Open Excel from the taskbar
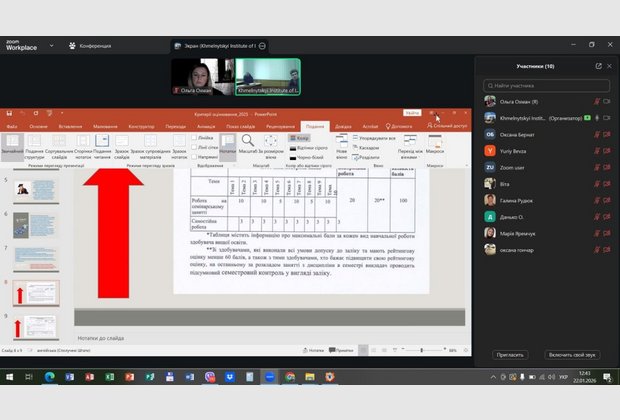The width and height of the screenshot is (620, 420). (x=110, y=377)
